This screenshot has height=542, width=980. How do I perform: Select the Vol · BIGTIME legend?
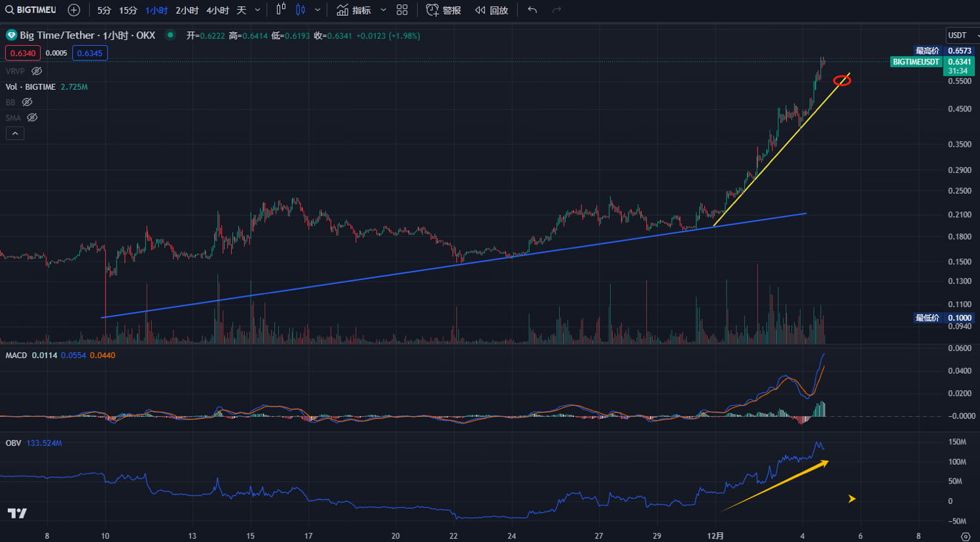31,86
